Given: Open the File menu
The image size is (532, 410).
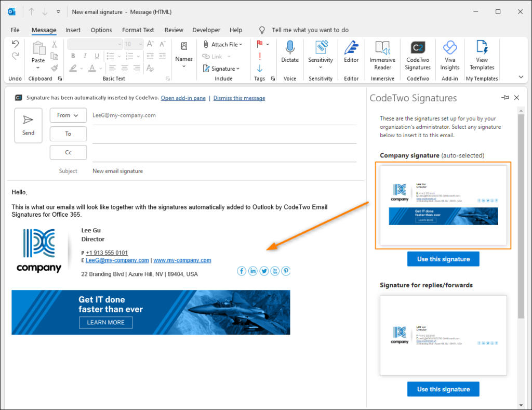Looking at the screenshot, I should 15,30.
